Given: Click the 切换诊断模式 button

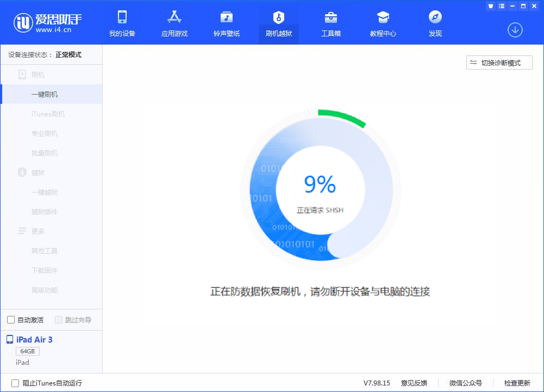Looking at the screenshot, I should click(499, 63).
